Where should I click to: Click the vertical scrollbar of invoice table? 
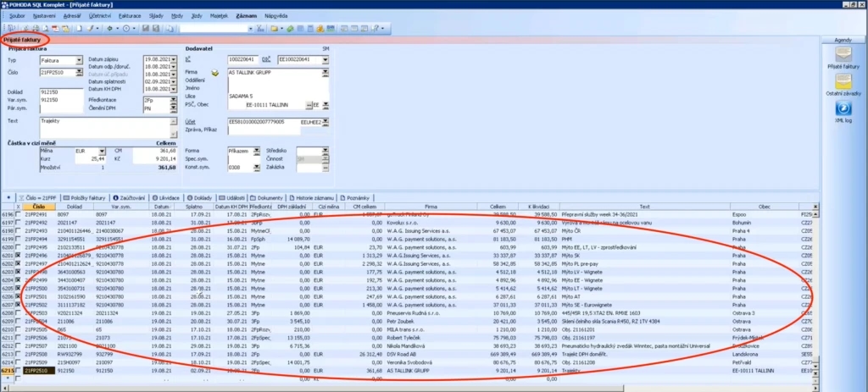[x=815, y=288]
